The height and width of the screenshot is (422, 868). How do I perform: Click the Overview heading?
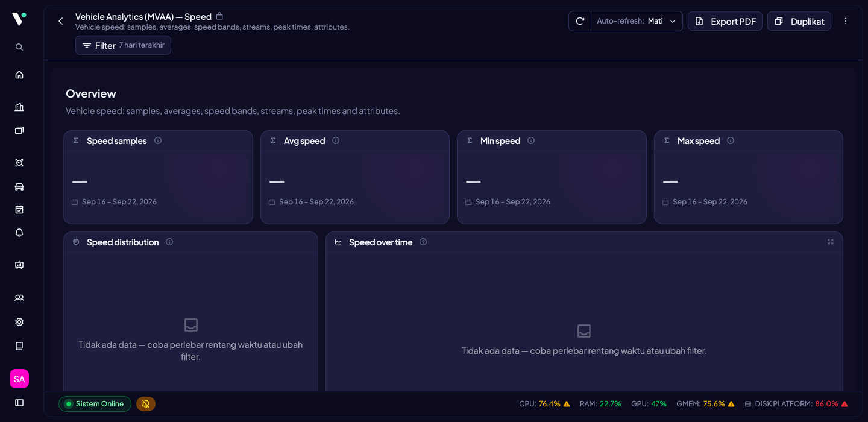coord(91,93)
